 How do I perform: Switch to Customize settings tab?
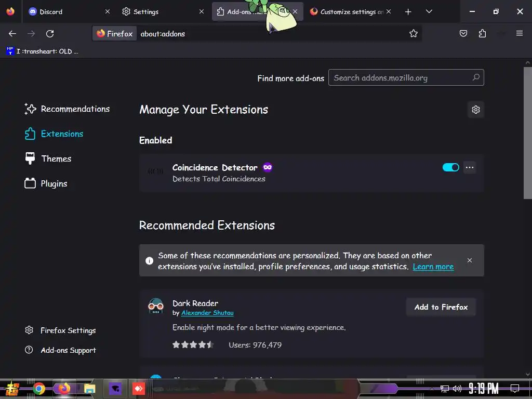pyautogui.click(x=351, y=11)
